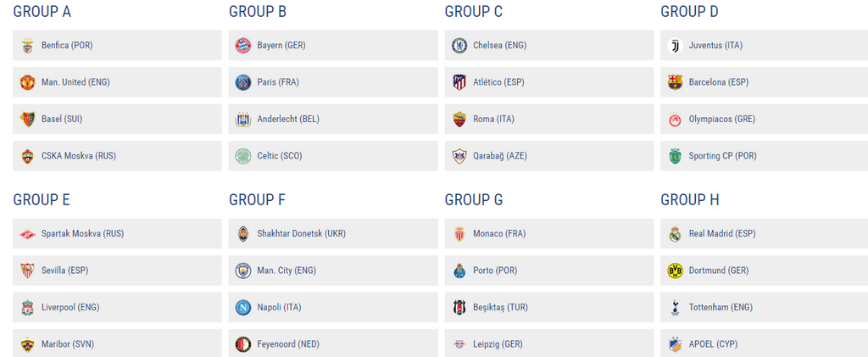Click the Bayern Munich crest icon
Viewport: 868px width, 357px height.
[243, 46]
